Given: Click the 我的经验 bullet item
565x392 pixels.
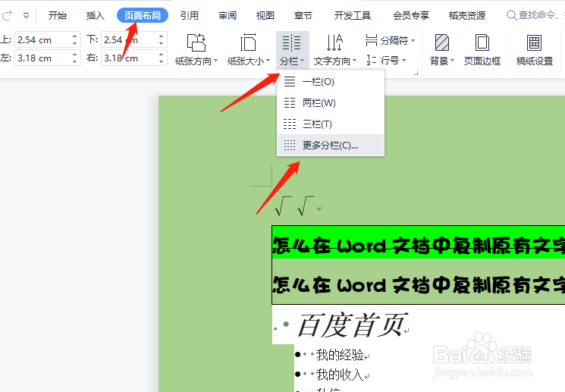Looking at the screenshot, I should (x=340, y=355).
